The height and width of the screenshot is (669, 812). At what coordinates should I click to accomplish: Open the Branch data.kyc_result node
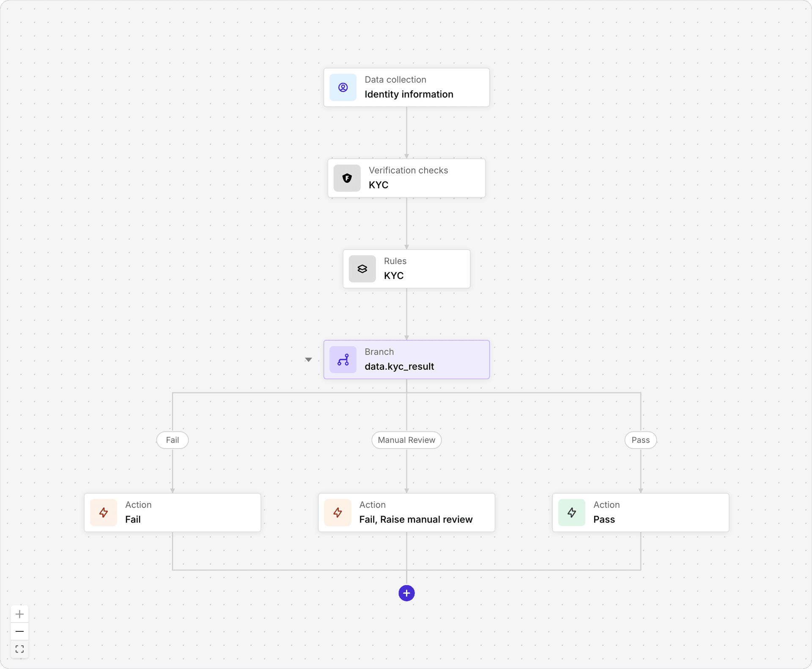406,360
